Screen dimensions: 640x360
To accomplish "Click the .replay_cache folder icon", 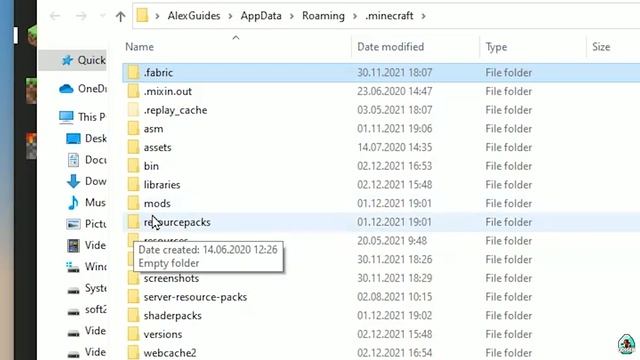I will tap(133, 110).
